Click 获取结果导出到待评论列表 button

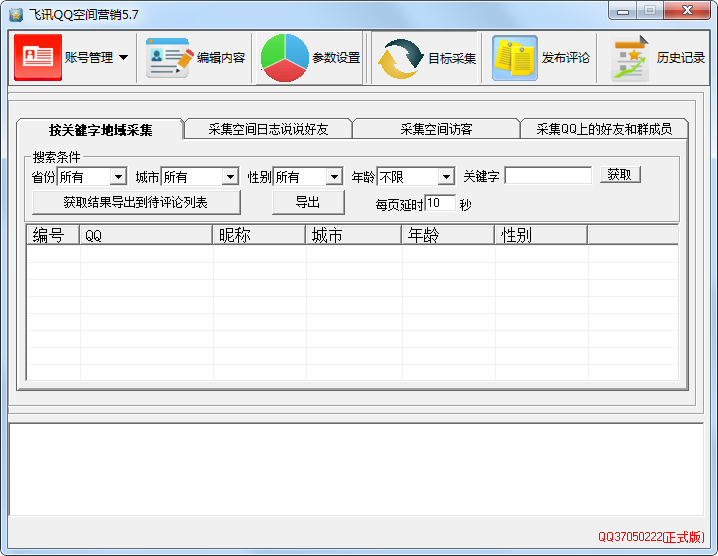tap(136, 202)
